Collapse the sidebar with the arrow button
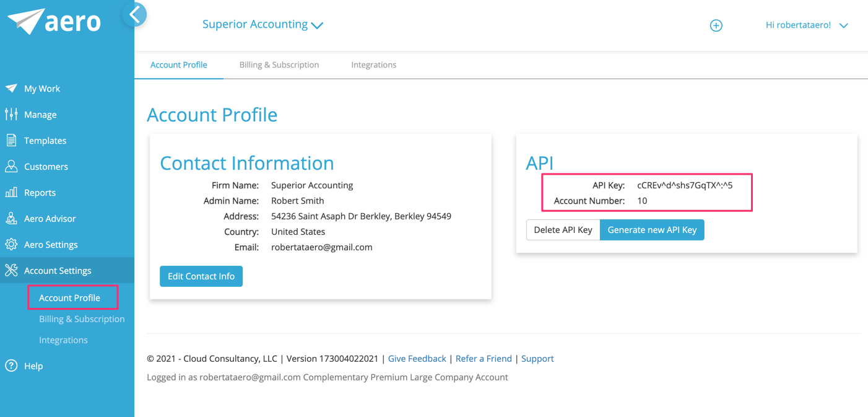868x417 pixels. click(135, 14)
